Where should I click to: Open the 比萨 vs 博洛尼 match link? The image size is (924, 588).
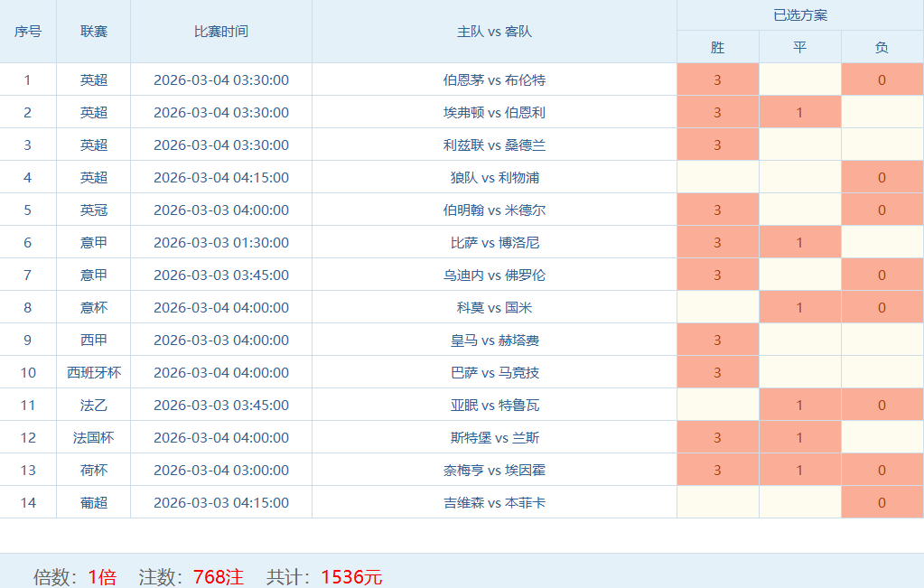(494, 242)
